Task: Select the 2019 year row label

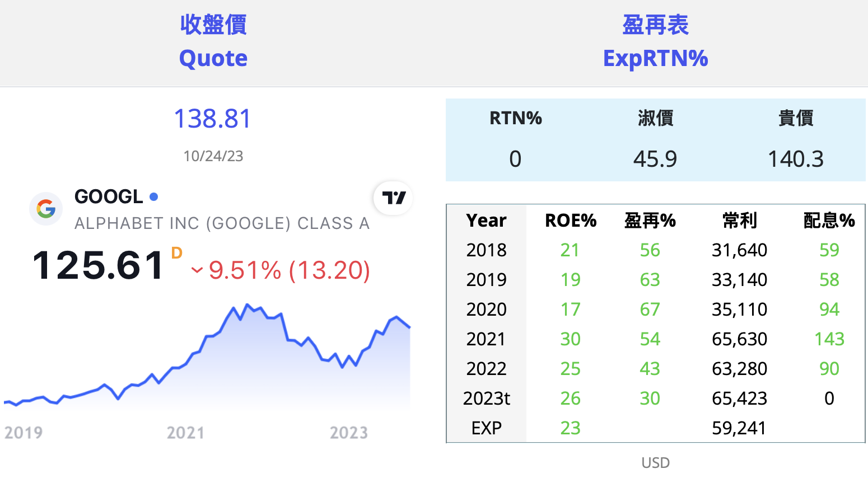Action: [486, 279]
